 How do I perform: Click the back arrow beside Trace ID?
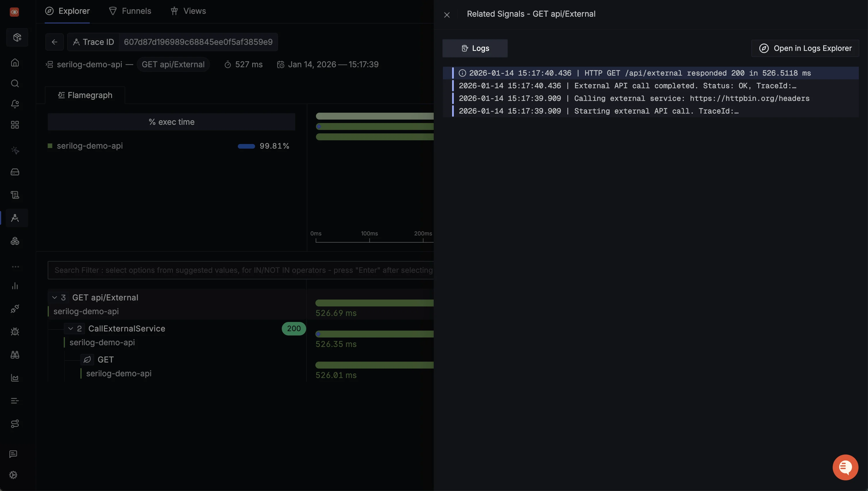54,42
